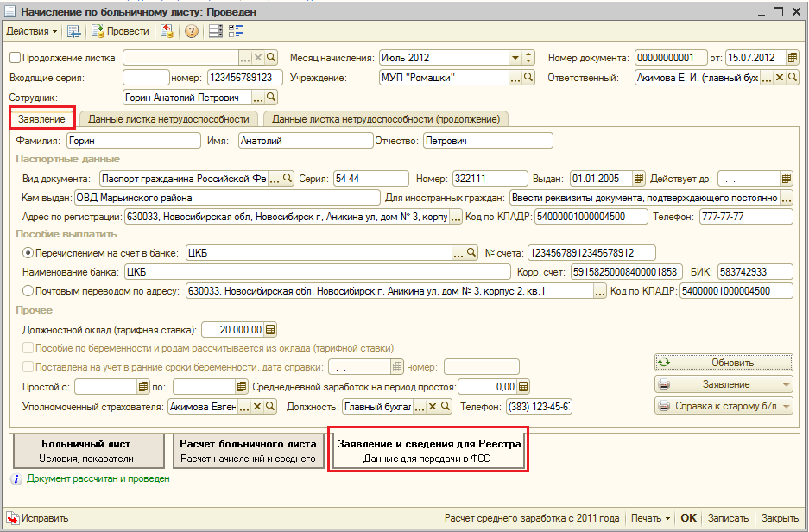Open Заявление и сведения для Реестра section
Screen dimensions: 809x532
tap(429, 451)
